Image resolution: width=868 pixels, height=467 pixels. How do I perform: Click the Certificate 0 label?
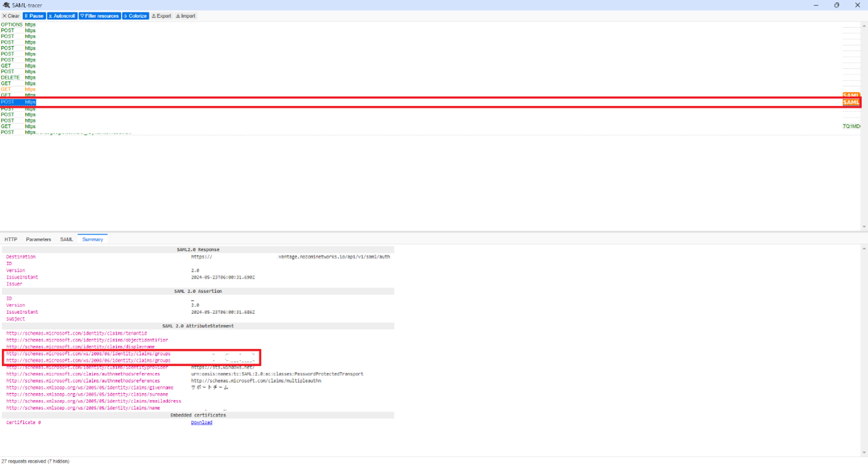pos(23,422)
